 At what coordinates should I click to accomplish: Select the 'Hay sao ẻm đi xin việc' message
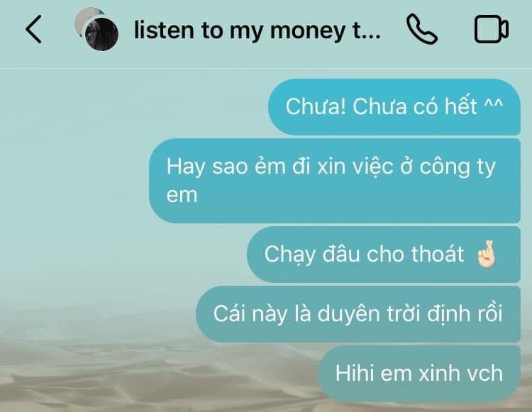tap(335, 181)
